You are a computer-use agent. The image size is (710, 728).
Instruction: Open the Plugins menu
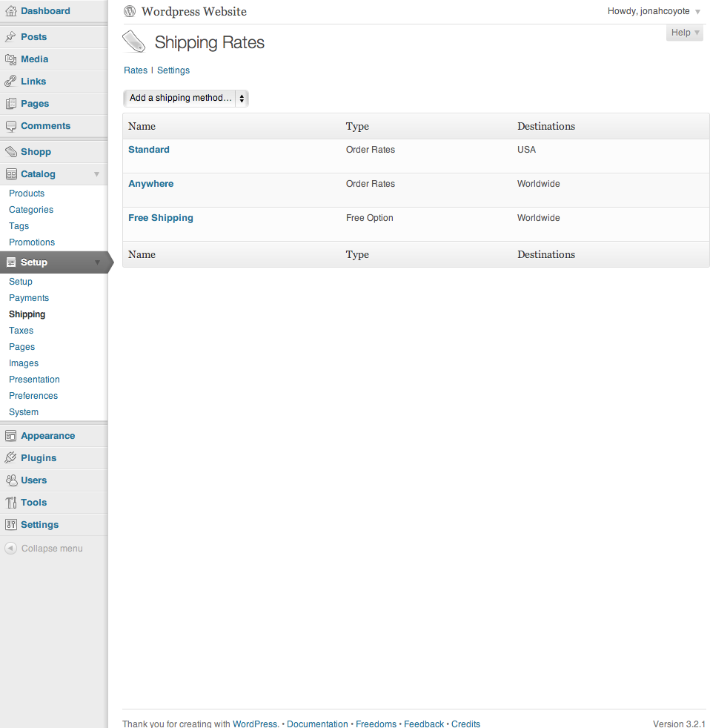click(39, 458)
